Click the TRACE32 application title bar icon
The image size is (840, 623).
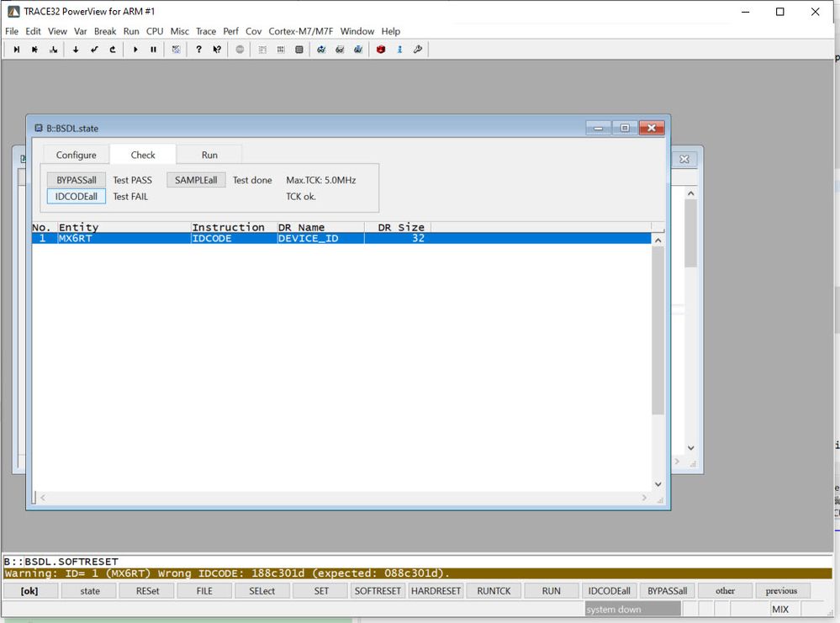point(13,11)
